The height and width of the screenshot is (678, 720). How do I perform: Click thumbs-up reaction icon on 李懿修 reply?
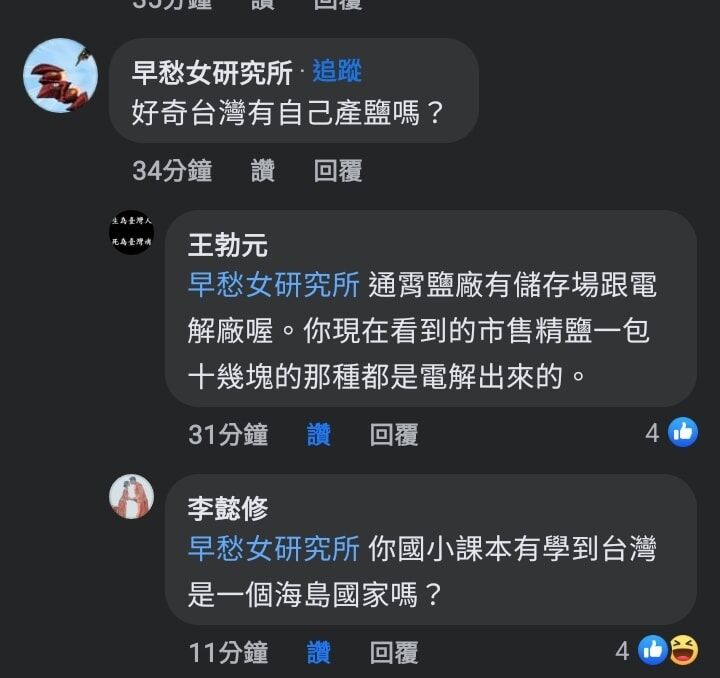[x=652, y=650]
